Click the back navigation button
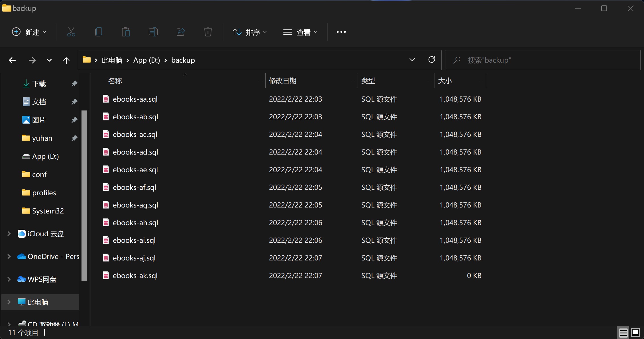 click(12, 60)
